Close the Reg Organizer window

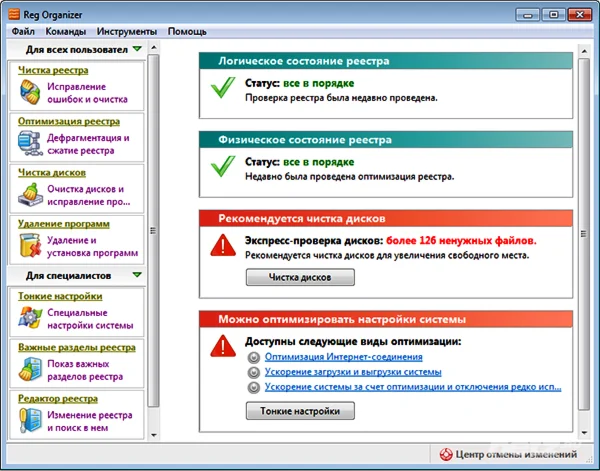point(580,15)
